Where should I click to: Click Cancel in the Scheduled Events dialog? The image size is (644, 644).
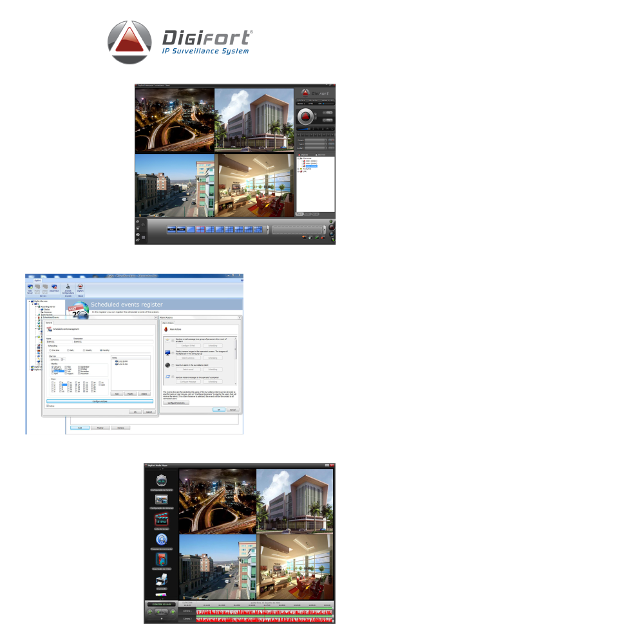tap(149, 412)
